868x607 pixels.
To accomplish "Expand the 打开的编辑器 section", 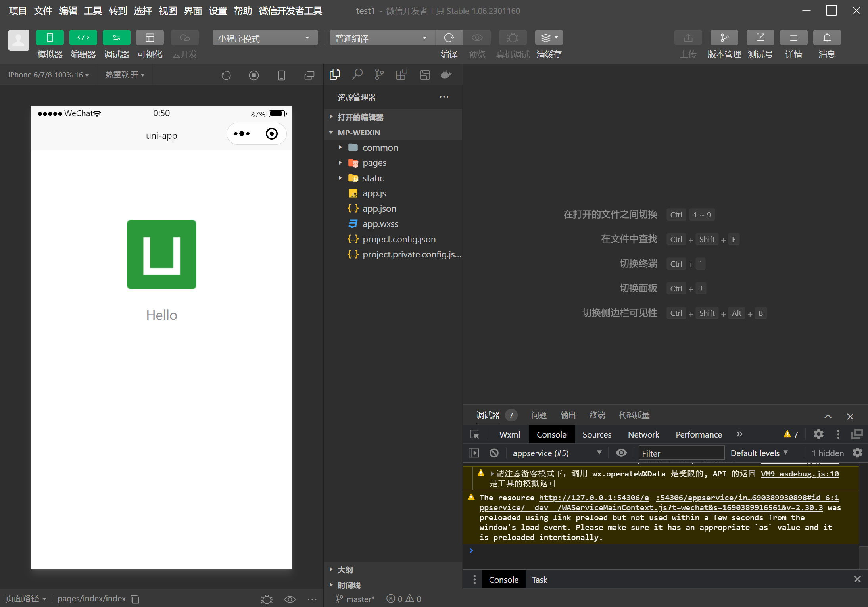I will (x=393, y=117).
